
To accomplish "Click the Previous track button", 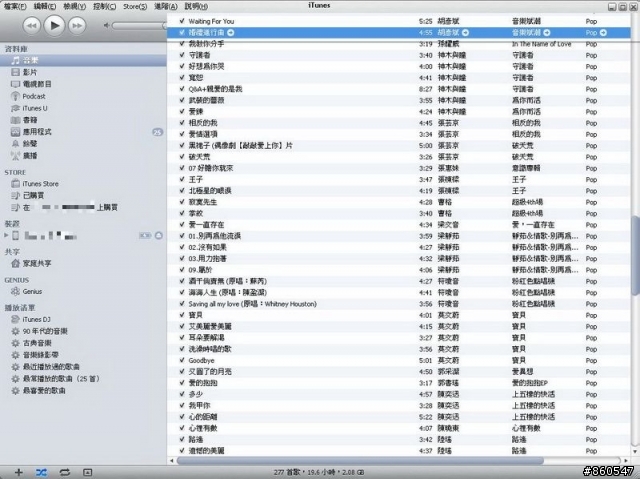I will pos(31,26).
